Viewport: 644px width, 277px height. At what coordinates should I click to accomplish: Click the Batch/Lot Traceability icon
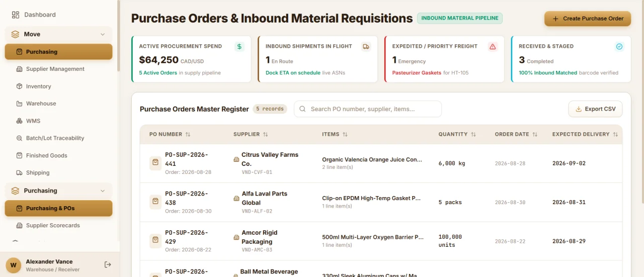pos(19,138)
